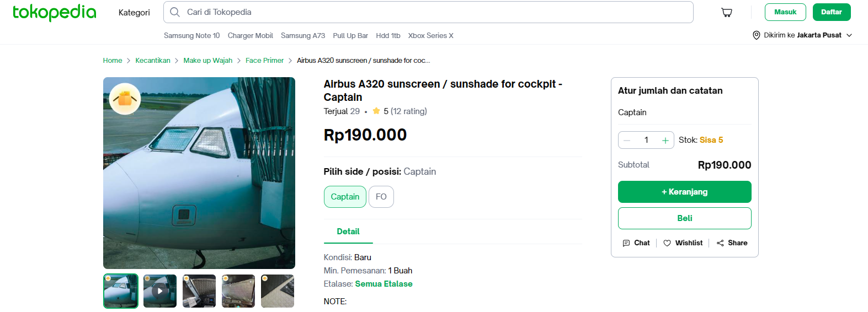868x312 pixels.
Task: Open the shopping cart icon
Action: [x=727, y=12]
